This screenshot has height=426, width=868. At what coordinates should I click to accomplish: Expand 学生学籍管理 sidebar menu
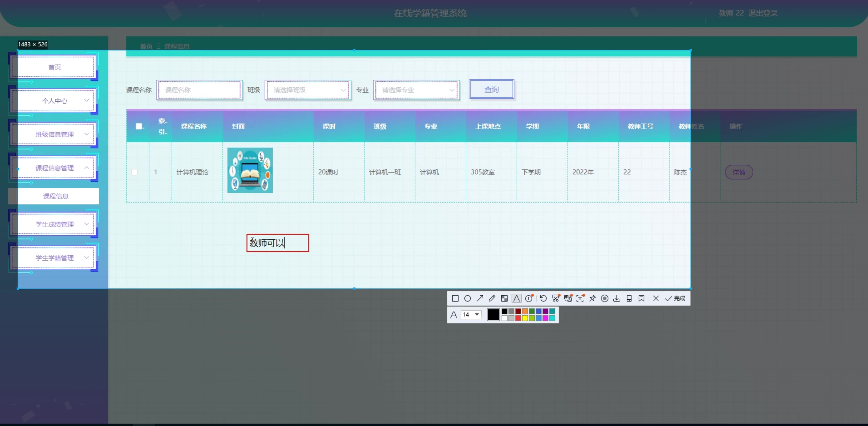click(55, 258)
